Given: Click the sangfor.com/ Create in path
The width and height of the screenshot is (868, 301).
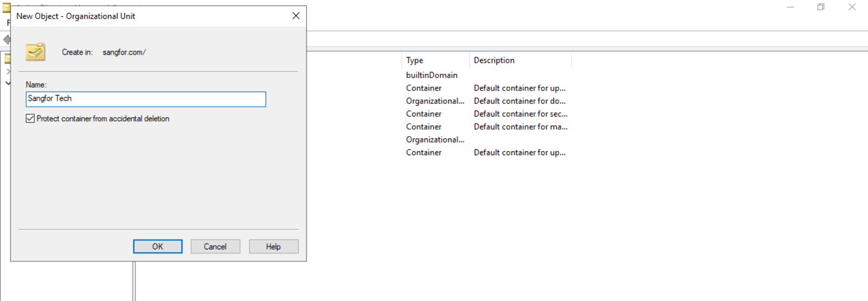Looking at the screenshot, I should tap(124, 52).
